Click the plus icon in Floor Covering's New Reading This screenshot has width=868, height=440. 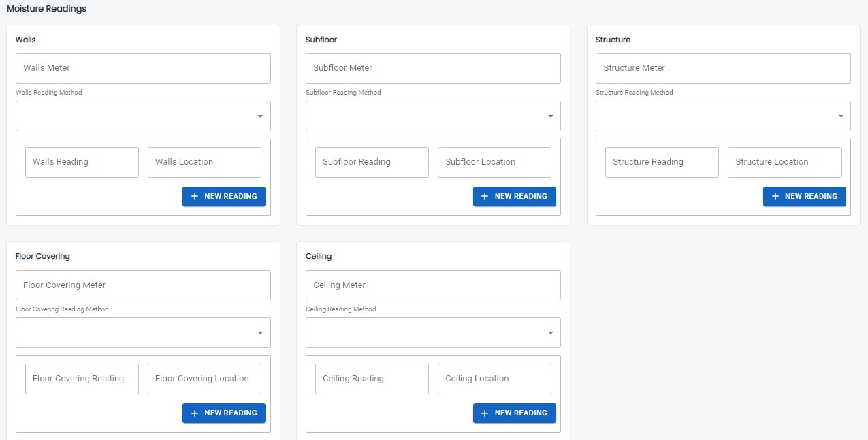(195, 413)
